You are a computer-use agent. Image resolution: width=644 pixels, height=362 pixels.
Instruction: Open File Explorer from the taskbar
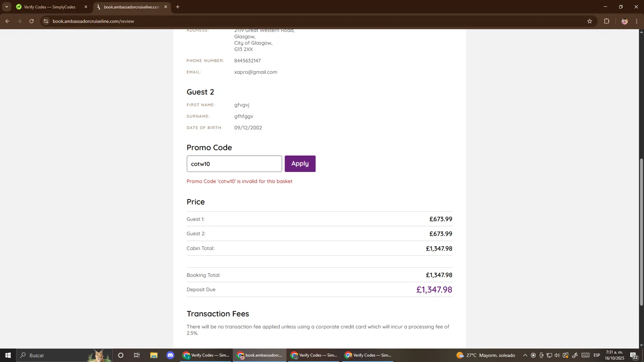click(x=154, y=355)
